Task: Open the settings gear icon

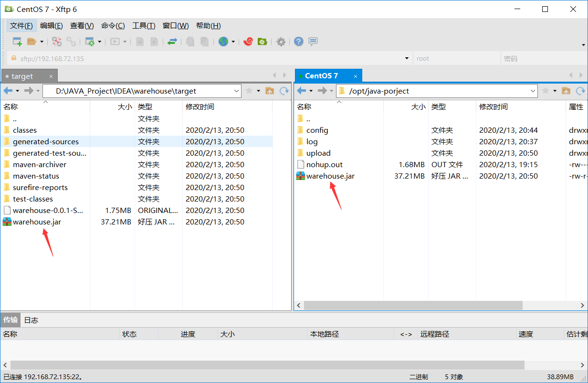Action: tap(281, 42)
